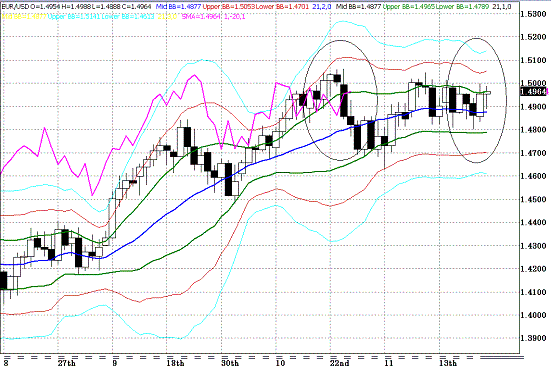The height and width of the screenshot is (369, 551).
Task: Click the '22nd' date axis label
Action: pyautogui.click(x=340, y=363)
